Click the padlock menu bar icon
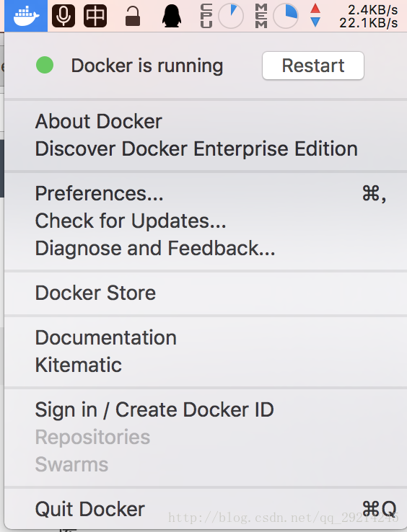Screen dimensions: 407x532 (133, 17)
